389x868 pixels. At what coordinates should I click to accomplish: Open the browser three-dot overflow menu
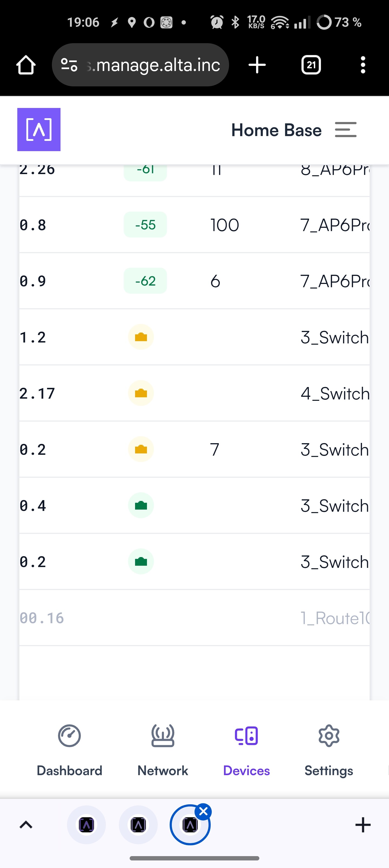click(x=363, y=65)
